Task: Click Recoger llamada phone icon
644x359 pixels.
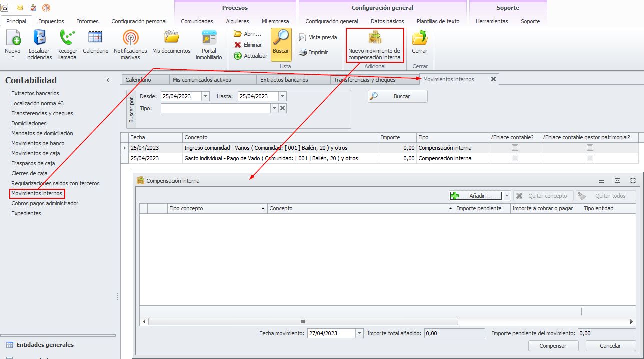Action: click(67, 45)
